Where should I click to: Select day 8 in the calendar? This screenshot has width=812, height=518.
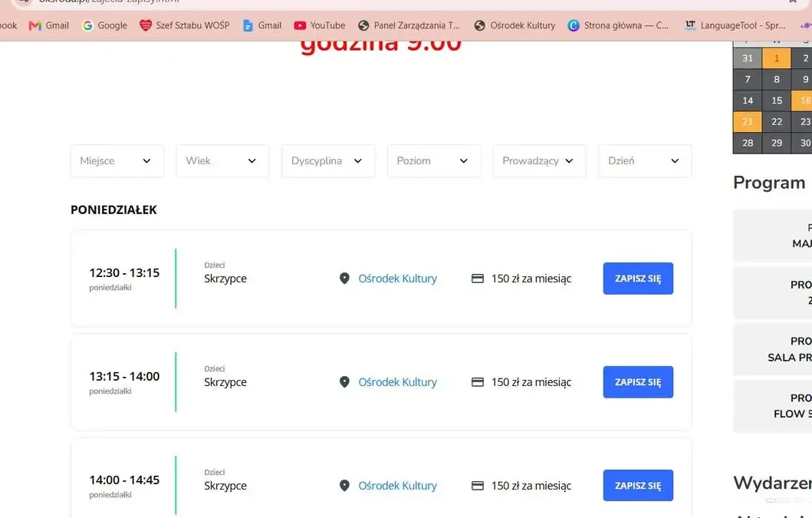[x=776, y=79]
